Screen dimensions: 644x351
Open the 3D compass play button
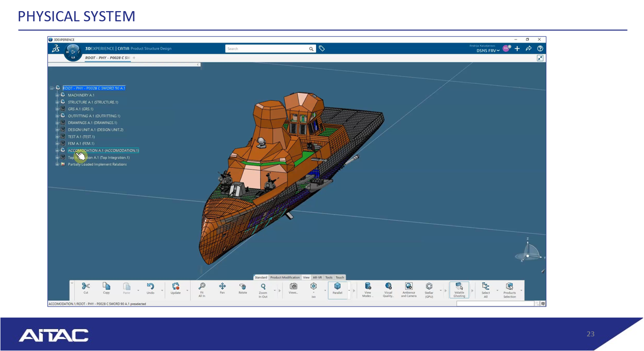[73, 52]
